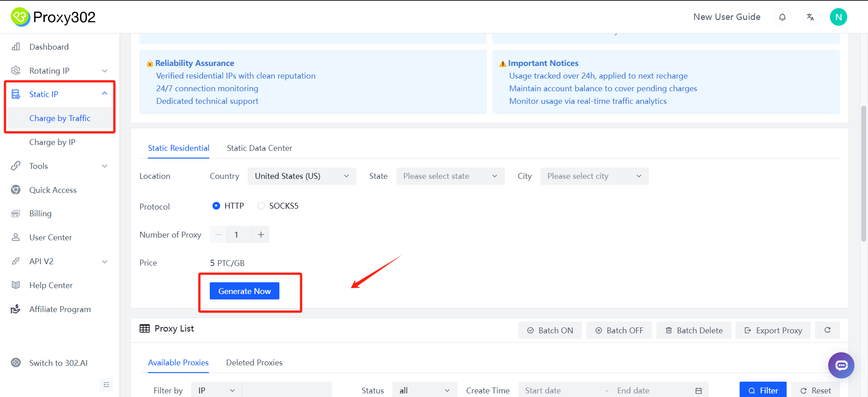
Task: Click the blue Filter button
Action: point(763,390)
